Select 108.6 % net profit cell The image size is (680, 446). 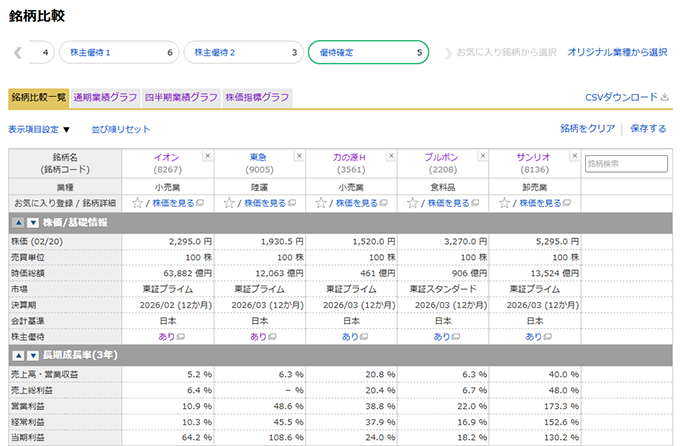click(x=259, y=438)
